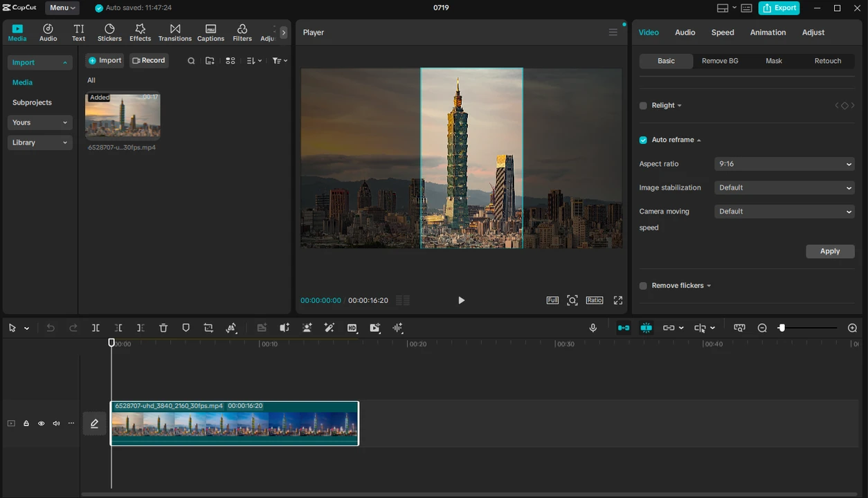The image size is (868, 498).
Task: Click the magic wand auto-edit icon
Action: (x=329, y=328)
